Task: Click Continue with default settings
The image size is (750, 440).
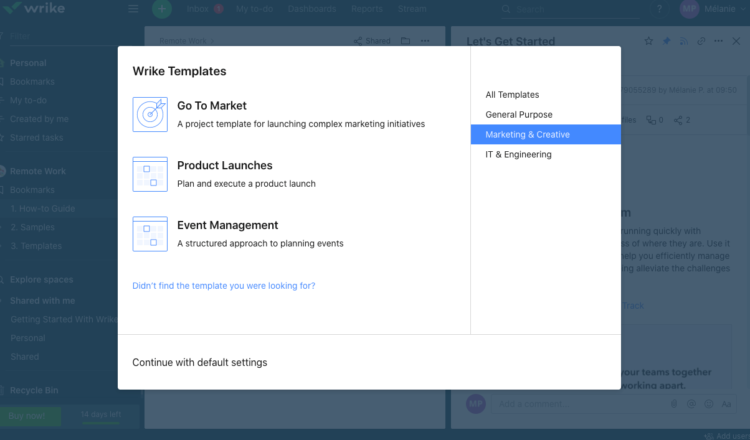Action: (200, 362)
